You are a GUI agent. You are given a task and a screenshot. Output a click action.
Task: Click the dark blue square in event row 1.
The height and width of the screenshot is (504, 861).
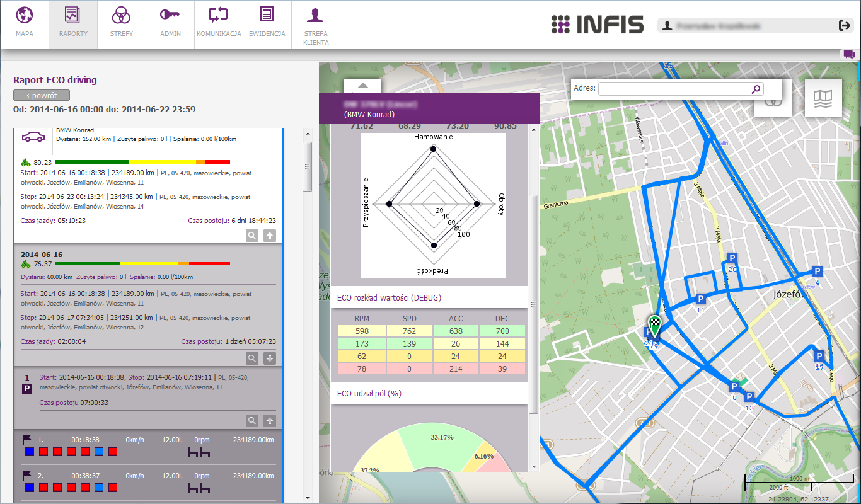tap(30, 452)
